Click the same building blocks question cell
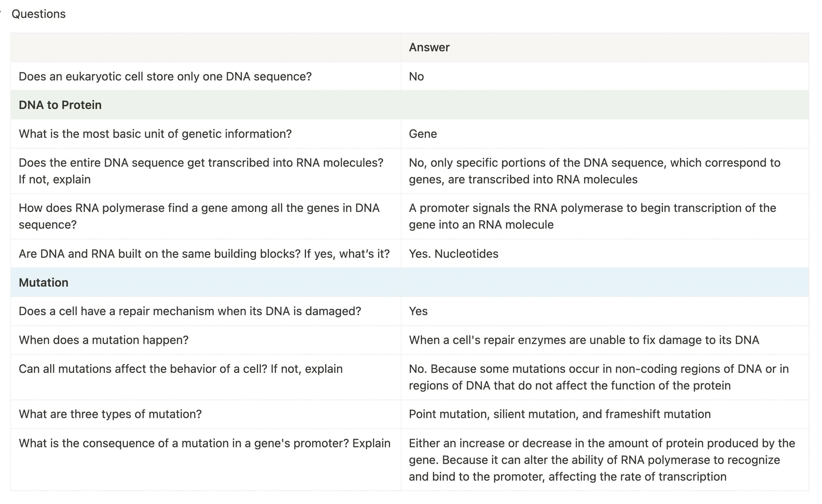The image size is (822, 504). [204, 254]
